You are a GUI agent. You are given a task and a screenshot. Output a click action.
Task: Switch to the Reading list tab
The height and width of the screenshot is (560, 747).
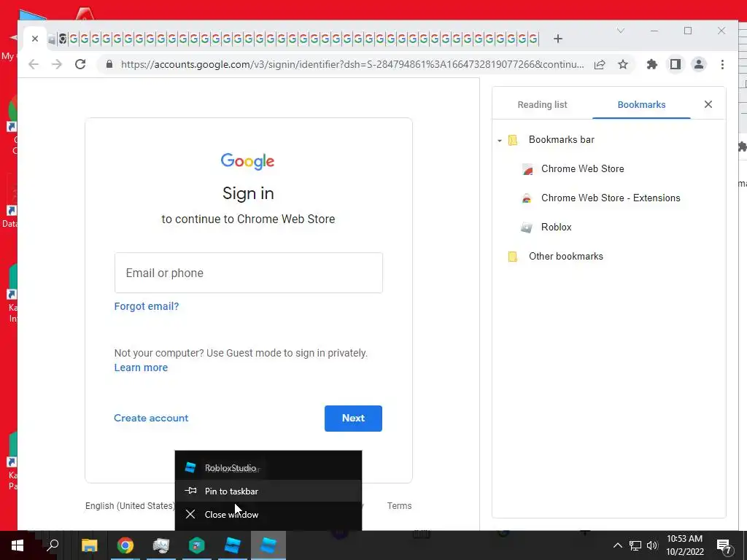point(542,104)
